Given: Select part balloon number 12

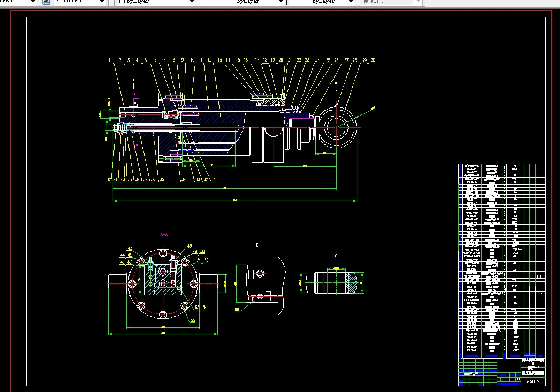Looking at the screenshot, I should [x=210, y=60].
